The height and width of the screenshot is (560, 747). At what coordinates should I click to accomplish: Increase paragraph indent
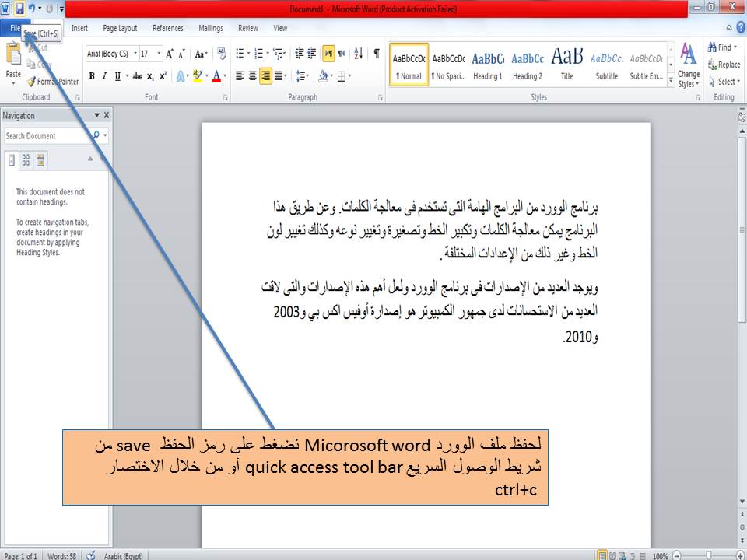[311, 54]
